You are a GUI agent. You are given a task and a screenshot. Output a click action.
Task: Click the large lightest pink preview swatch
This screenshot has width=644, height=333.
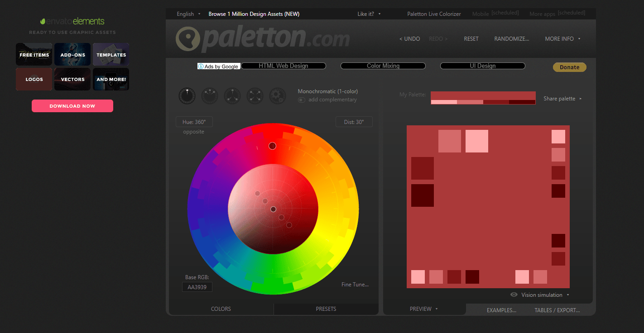477,141
